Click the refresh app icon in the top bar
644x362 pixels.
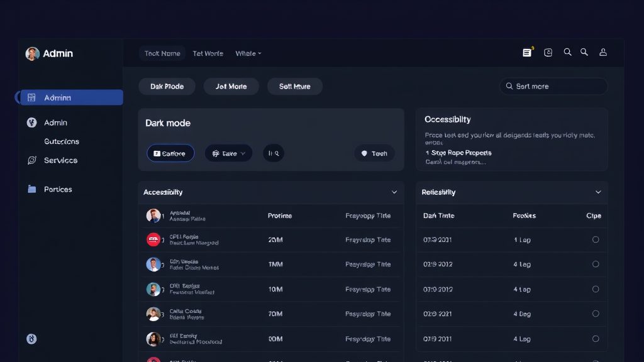coord(548,52)
